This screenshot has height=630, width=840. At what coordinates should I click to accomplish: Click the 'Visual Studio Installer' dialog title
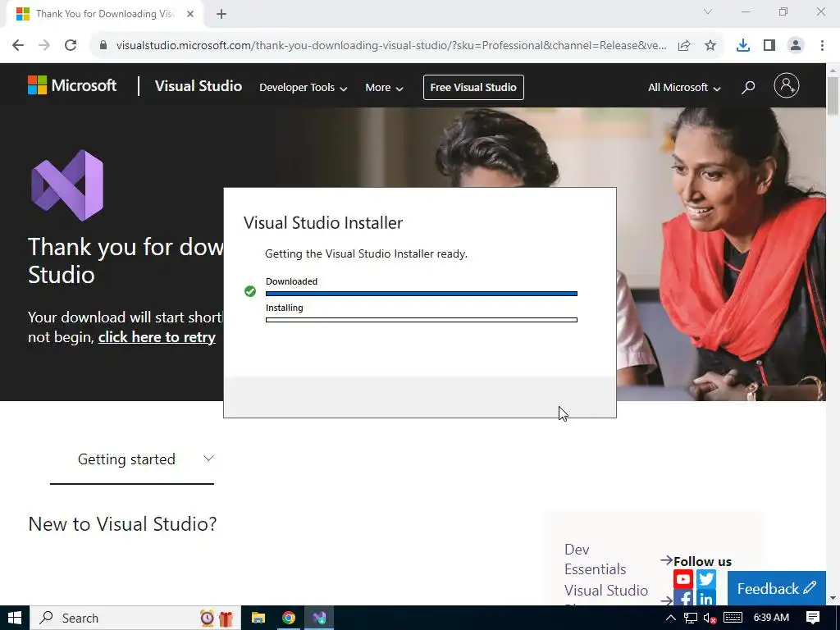(323, 223)
